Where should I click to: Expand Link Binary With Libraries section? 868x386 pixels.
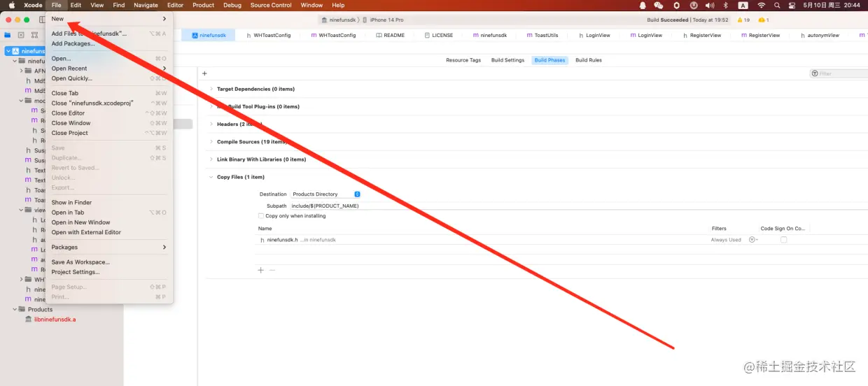point(211,159)
